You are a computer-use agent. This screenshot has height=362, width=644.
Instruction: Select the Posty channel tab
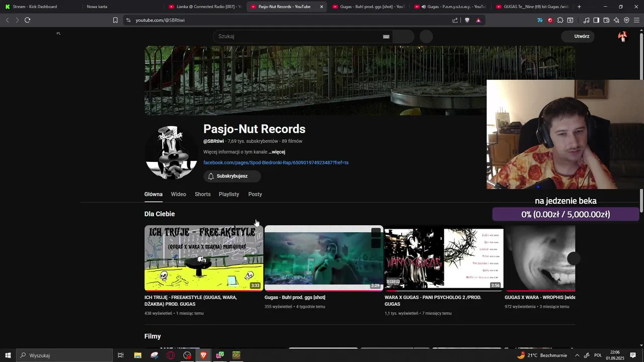click(x=255, y=194)
